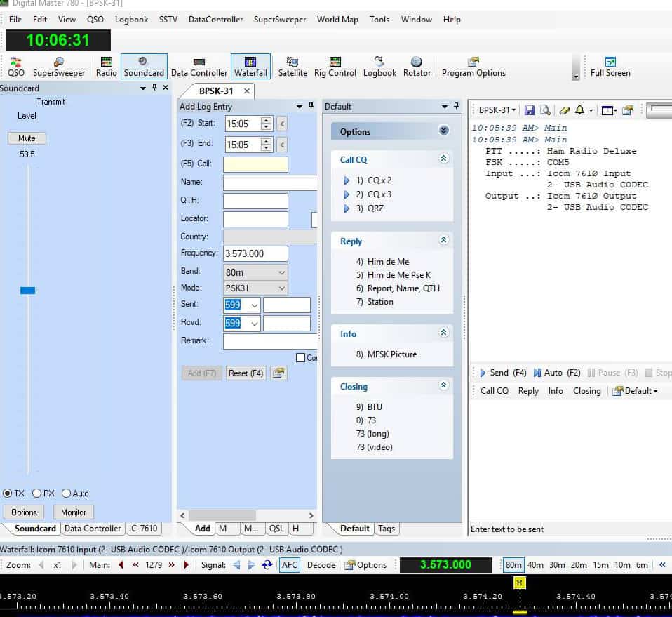
Task: Open log entry options icon beside Reset
Action: point(278,373)
